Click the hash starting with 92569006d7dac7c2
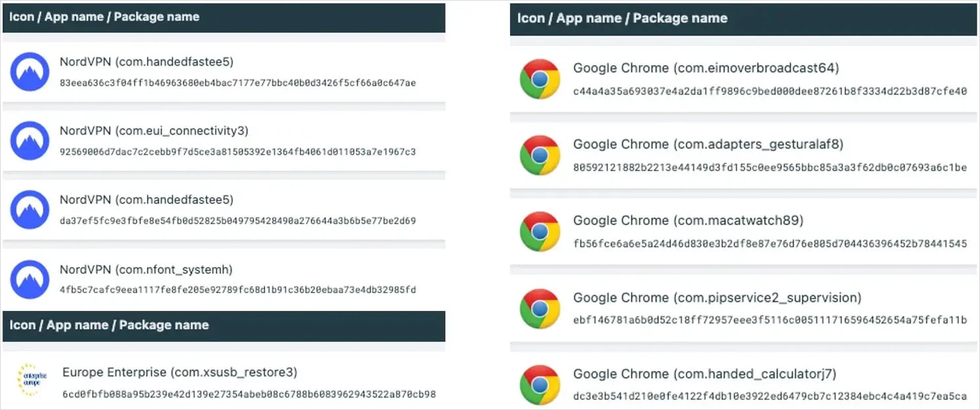The height and width of the screenshot is (410, 980). click(x=238, y=152)
